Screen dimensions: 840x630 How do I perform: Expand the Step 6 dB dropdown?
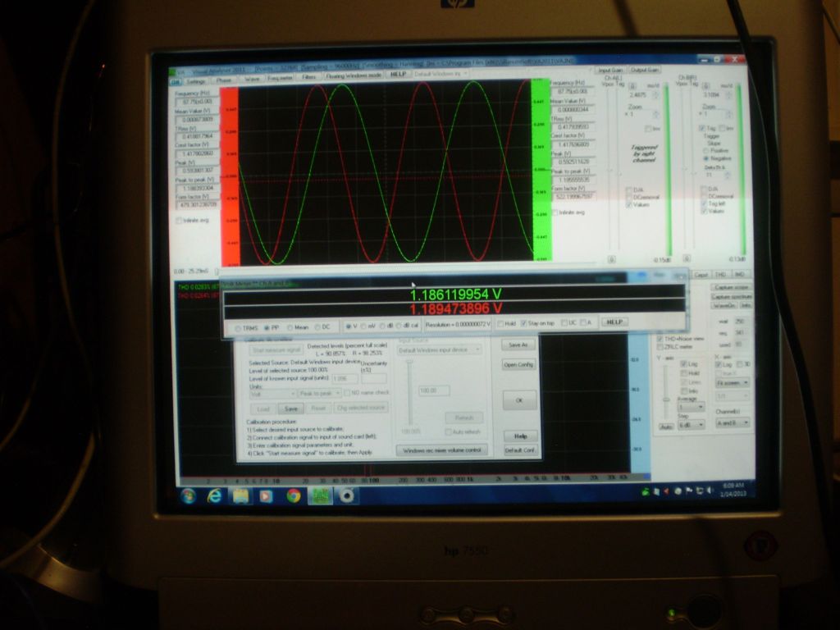[x=691, y=425]
